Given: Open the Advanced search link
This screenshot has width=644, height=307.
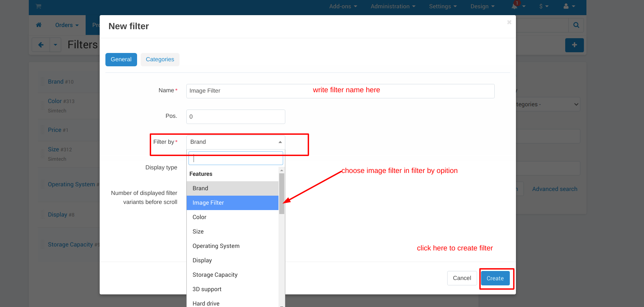Looking at the screenshot, I should click(554, 189).
